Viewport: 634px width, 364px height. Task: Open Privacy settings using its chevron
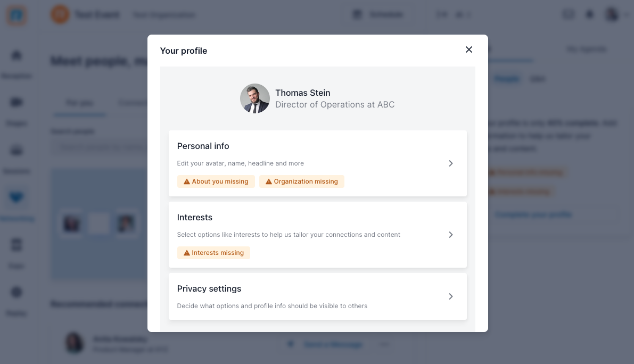450,296
